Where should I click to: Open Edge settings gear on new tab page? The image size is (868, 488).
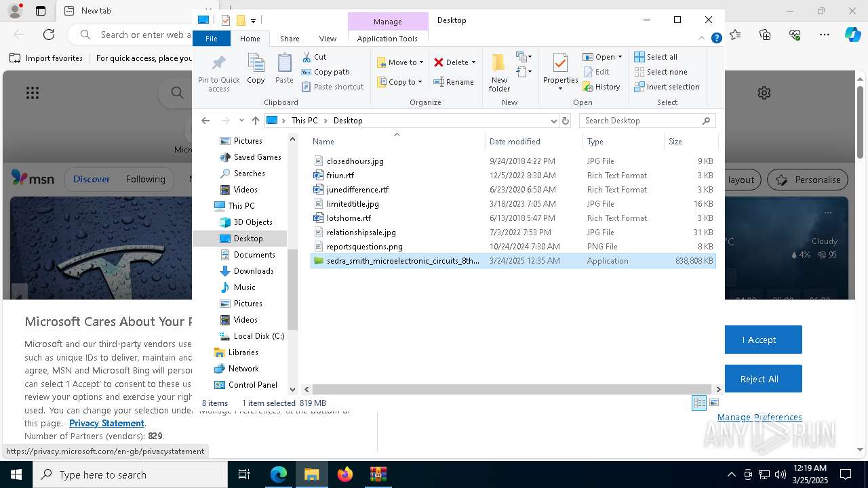[764, 93]
